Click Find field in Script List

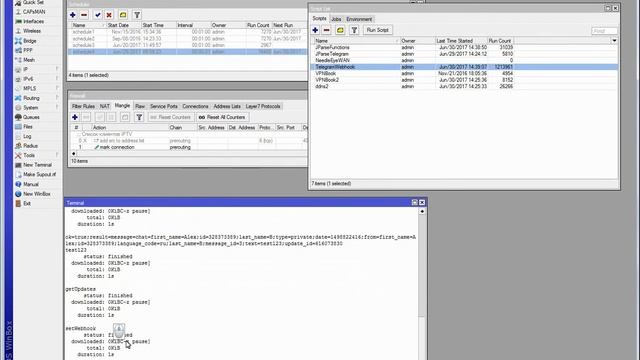pos(604,31)
